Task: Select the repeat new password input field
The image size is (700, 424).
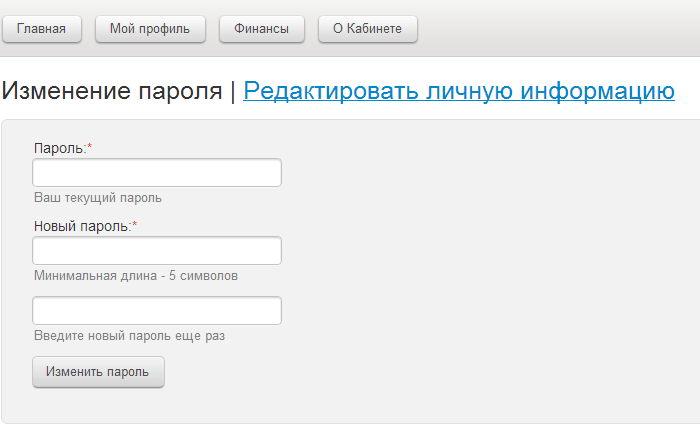Action: click(x=157, y=311)
